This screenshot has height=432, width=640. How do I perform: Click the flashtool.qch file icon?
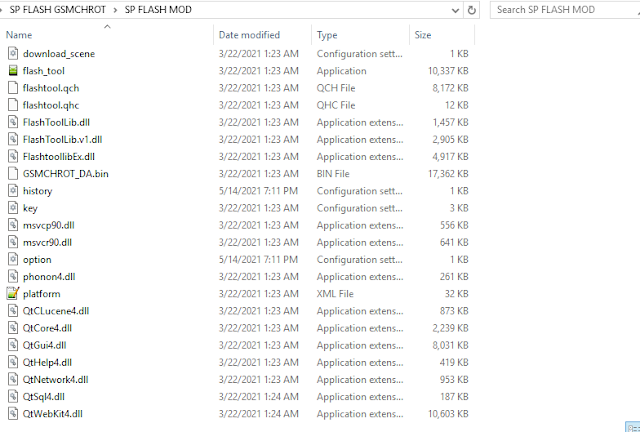[13, 88]
